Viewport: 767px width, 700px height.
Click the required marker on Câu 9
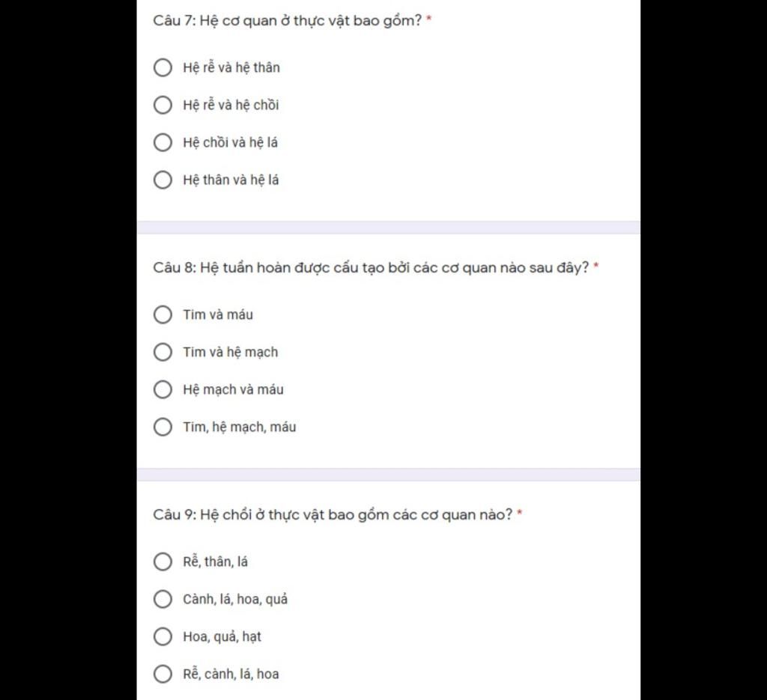(520, 514)
